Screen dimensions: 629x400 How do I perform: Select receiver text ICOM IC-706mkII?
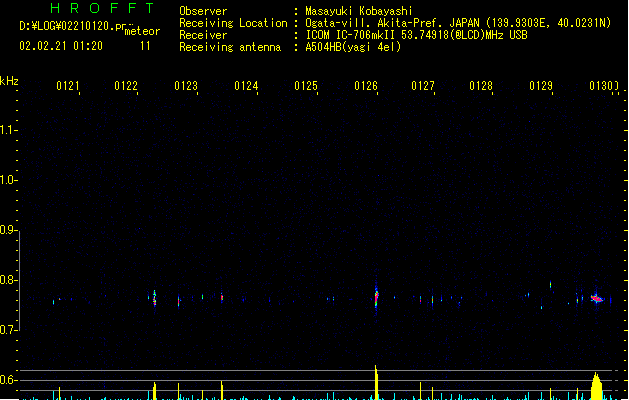pos(351,35)
